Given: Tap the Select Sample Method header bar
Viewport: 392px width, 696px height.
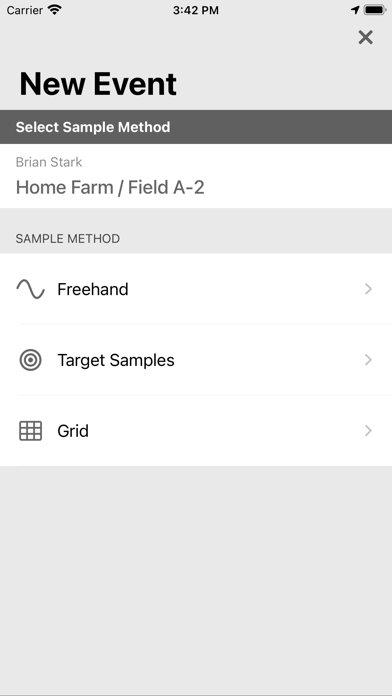Looking at the screenshot, I should [x=196, y=127].
